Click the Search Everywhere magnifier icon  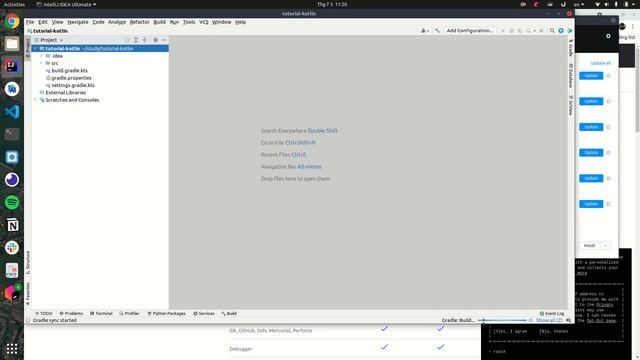tap(552, 31)
